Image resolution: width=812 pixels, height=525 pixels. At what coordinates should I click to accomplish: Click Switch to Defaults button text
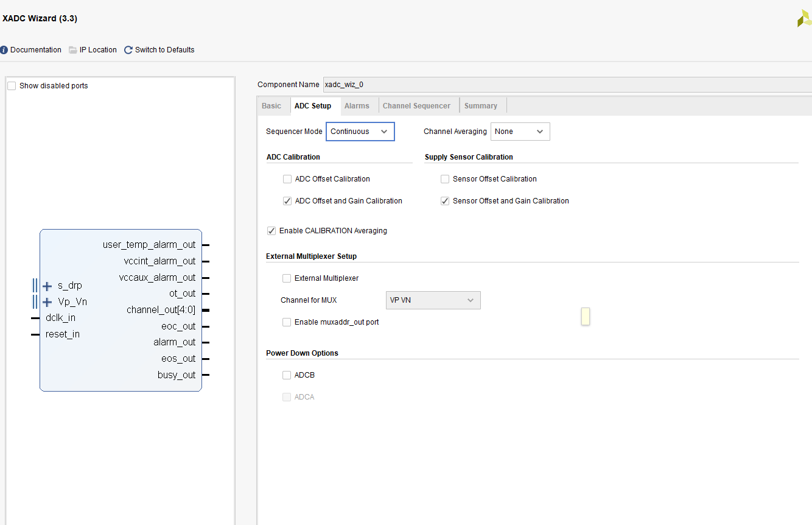(x=165, y=50)
